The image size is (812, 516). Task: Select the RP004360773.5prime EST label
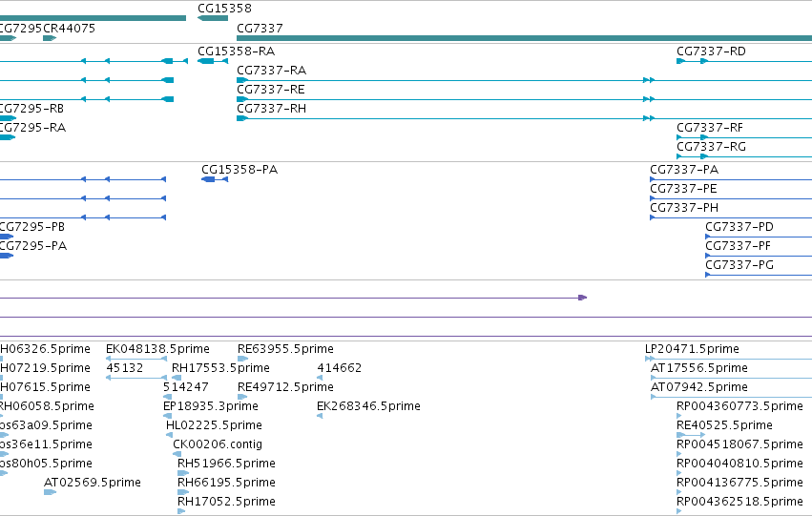740,407
